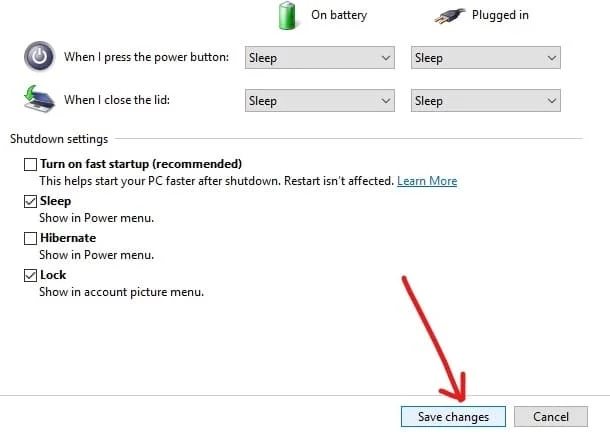Click the power button icon
Viewport: 610px width, 445px height.
point(38,57)
